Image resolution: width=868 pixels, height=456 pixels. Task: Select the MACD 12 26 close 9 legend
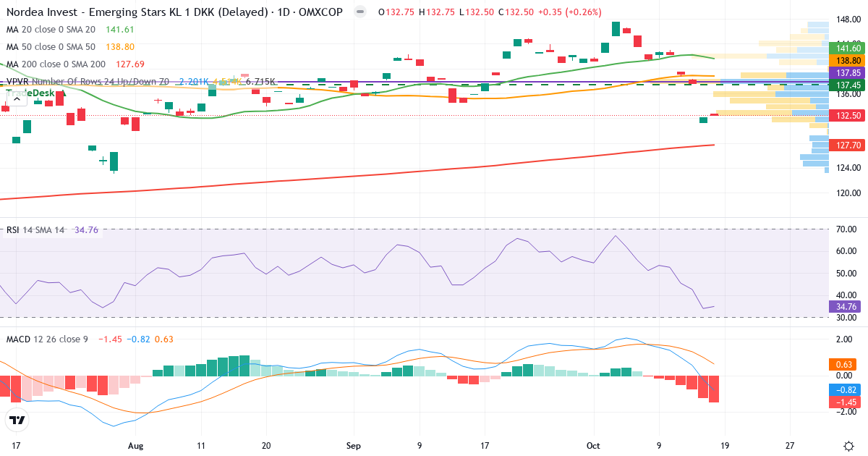pos(47,339)
